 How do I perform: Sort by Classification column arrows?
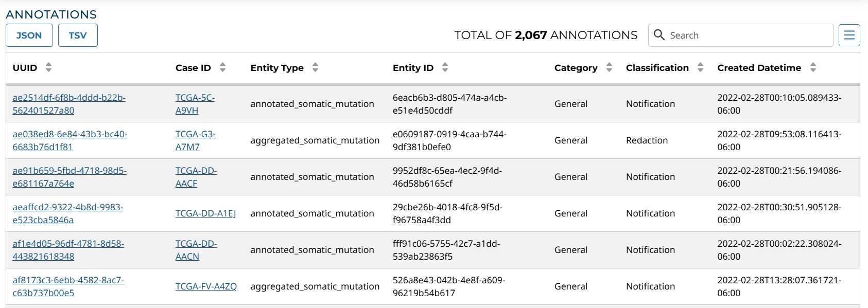click(700, 67)
